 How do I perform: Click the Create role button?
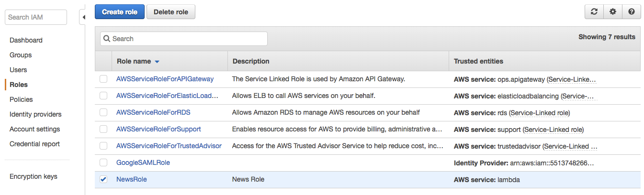point(120,12)
